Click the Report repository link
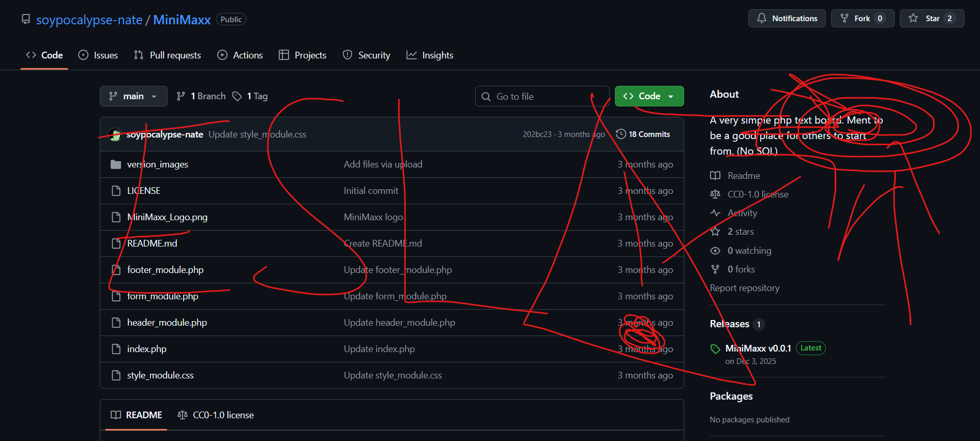Screen dimensions: 980x441 (x=744, y=288)
